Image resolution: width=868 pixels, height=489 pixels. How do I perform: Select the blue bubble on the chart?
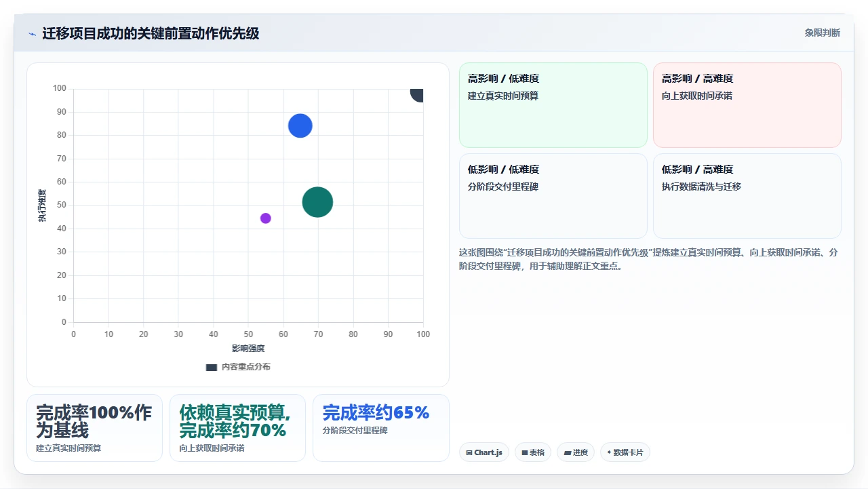[x=300, y=125]
